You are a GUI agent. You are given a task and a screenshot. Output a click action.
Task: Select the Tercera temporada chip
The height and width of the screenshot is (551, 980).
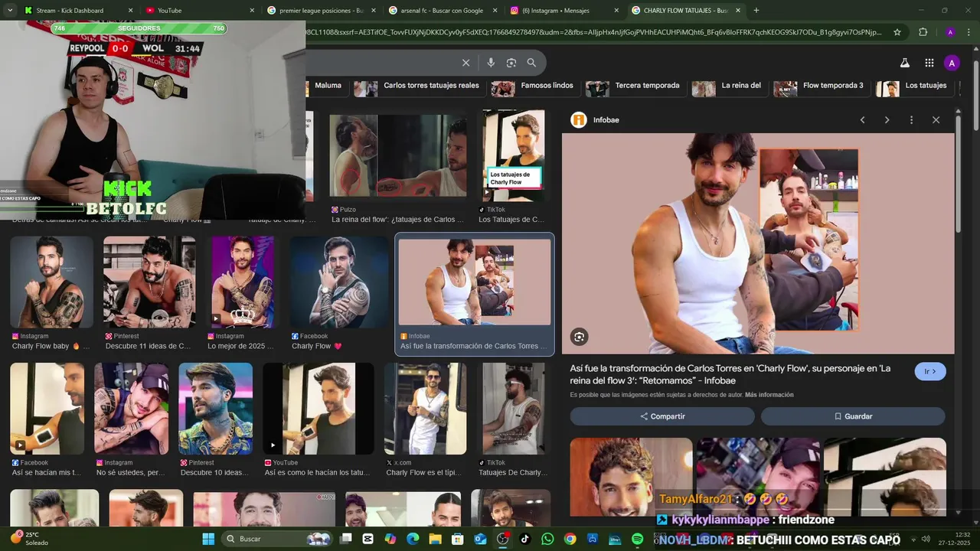(635, 86)
